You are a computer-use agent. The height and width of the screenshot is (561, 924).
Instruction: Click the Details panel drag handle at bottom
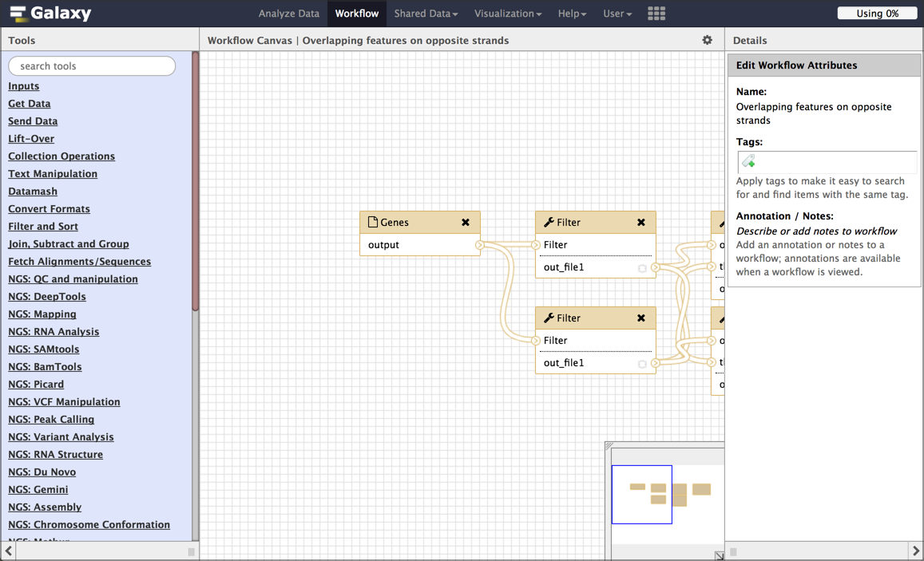734,551
